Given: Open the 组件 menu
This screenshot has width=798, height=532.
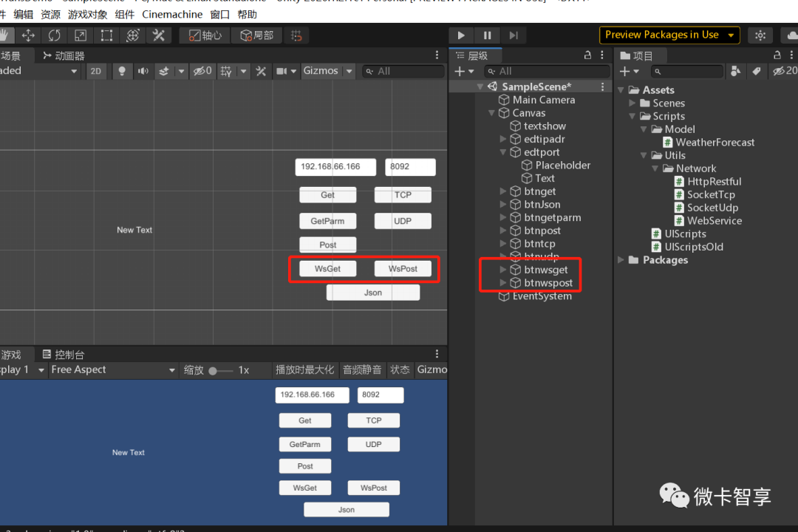Looking at the screenshot, I should (125, 14).
